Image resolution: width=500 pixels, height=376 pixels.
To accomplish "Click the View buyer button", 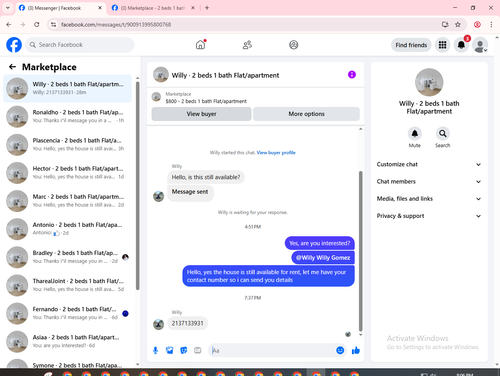I will tap(201, 114).
